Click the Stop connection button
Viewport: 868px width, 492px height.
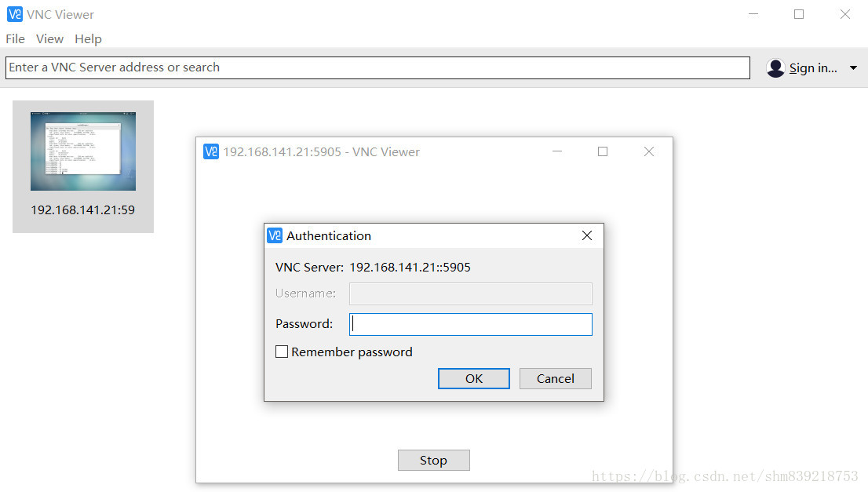pos(433,460)
